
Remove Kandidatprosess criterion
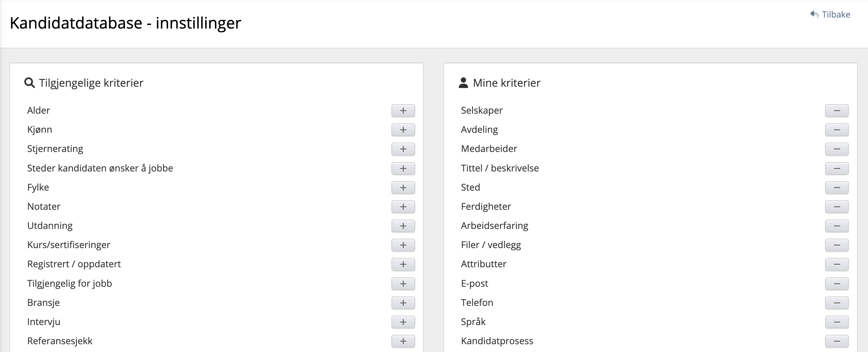click(x=837, y=341)
